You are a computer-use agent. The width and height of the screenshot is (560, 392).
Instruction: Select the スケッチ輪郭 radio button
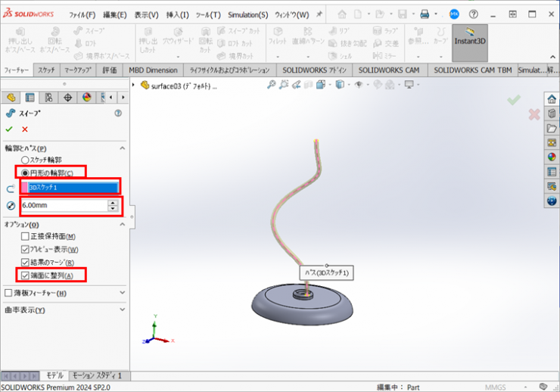pos(25,160)
